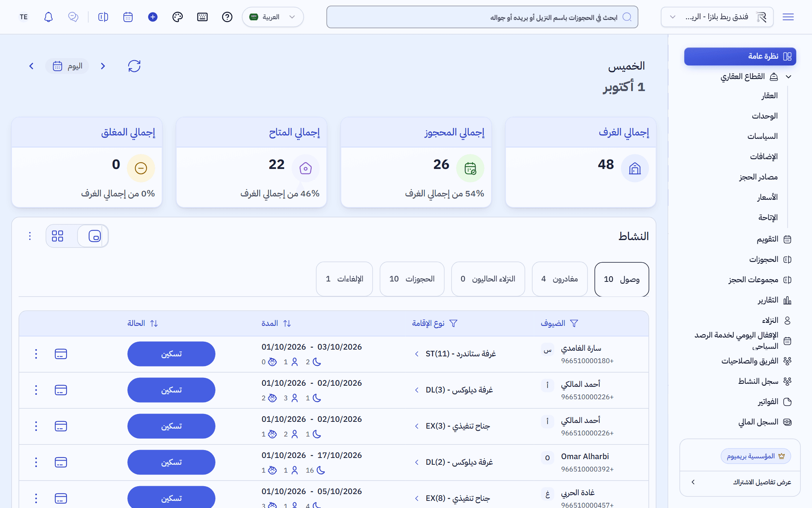
Task: Collapse القطاع العقاري sidebar section
Action: (789, 77)
